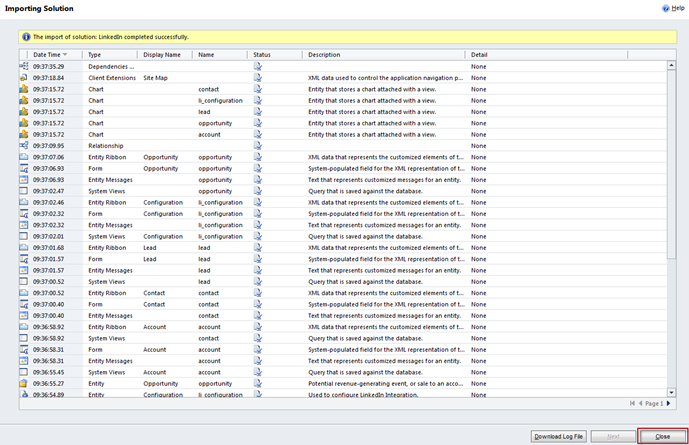Screen dimensions: 689x445
Task: Select description 'XML data used to control the application navigation'
Action: pyautogui.click(x=385, y=78)
